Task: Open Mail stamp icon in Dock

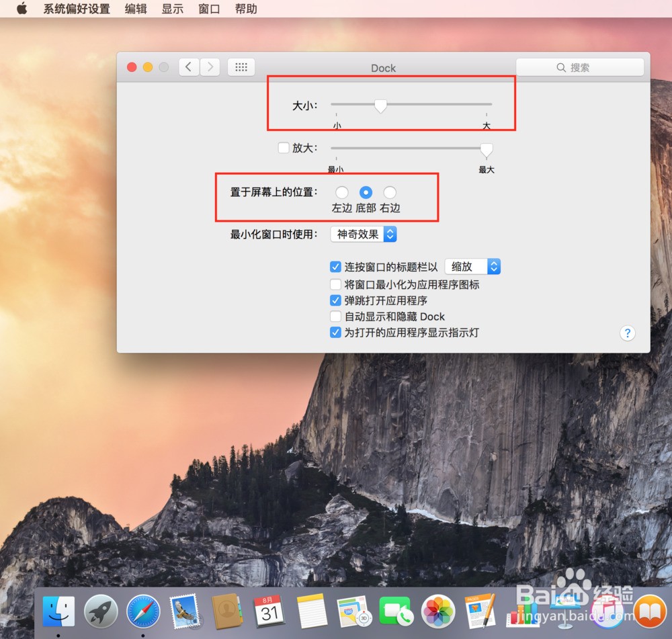Action: point(185,611)
